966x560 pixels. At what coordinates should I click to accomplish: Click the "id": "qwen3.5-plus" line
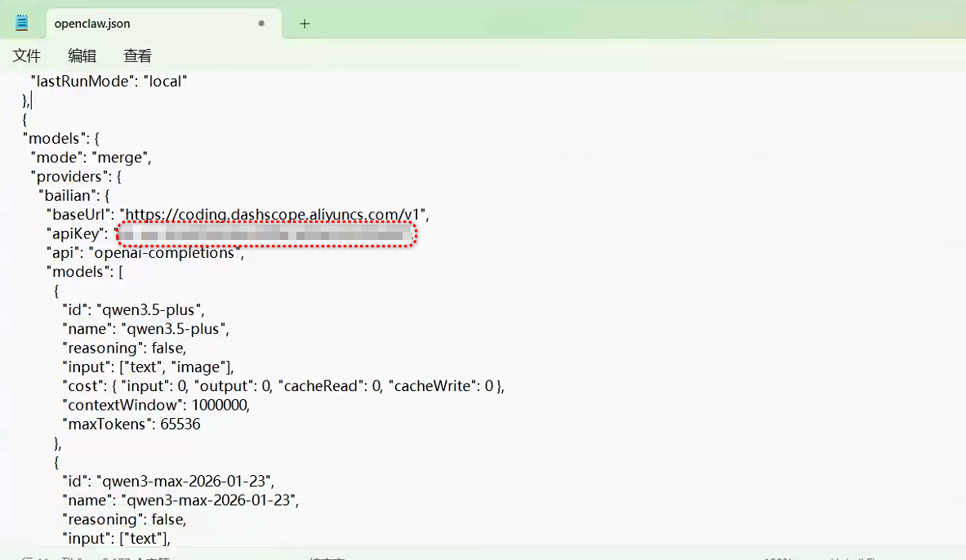133,309
